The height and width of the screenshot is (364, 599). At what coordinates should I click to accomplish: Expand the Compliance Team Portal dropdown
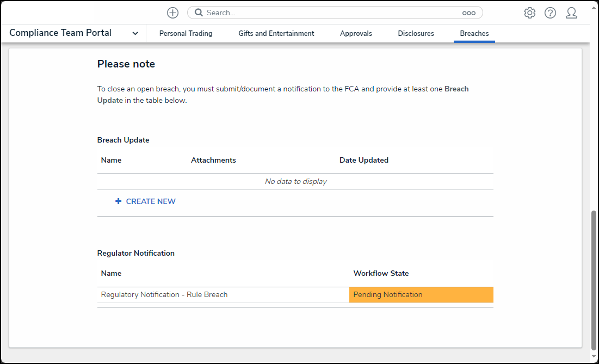point(135,33)
